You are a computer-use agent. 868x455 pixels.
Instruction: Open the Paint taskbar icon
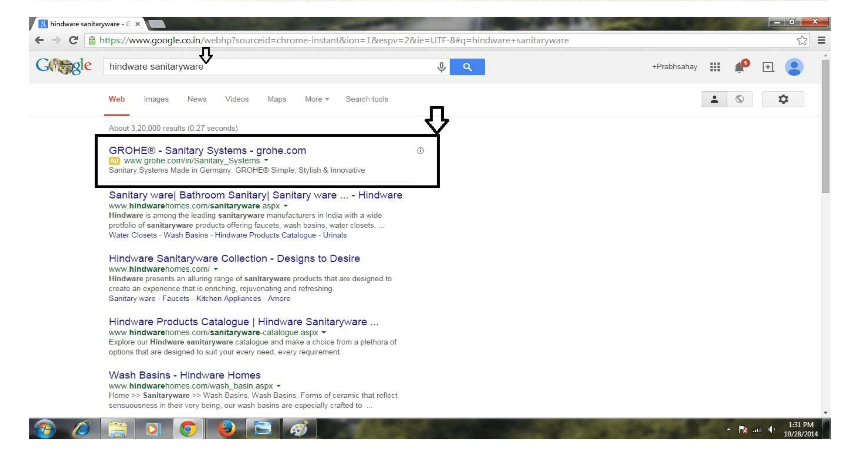pos(299,429)
